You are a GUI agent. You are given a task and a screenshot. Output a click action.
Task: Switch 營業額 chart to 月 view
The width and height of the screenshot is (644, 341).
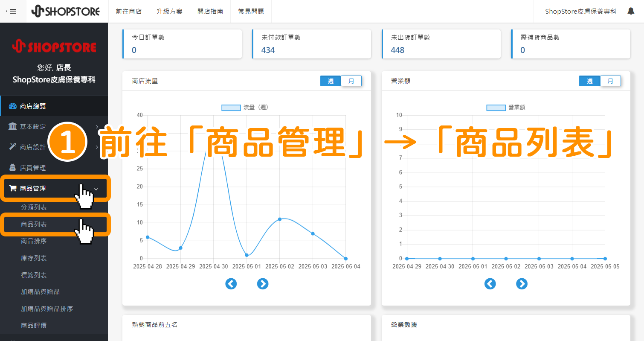pos(610,81)
